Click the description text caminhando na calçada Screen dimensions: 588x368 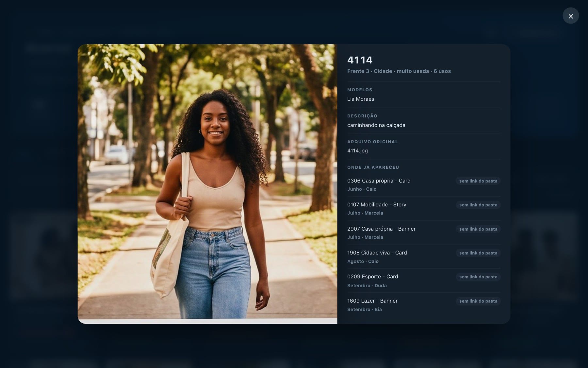376,125
